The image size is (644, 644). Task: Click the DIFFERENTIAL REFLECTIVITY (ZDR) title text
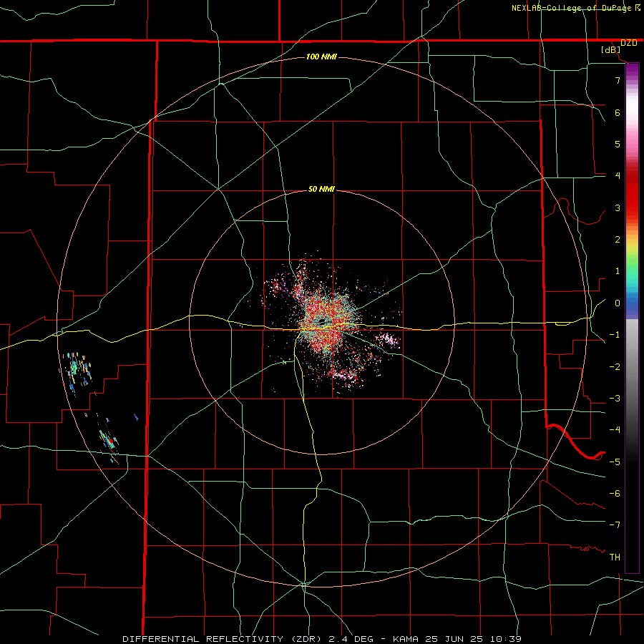point(224,639)
